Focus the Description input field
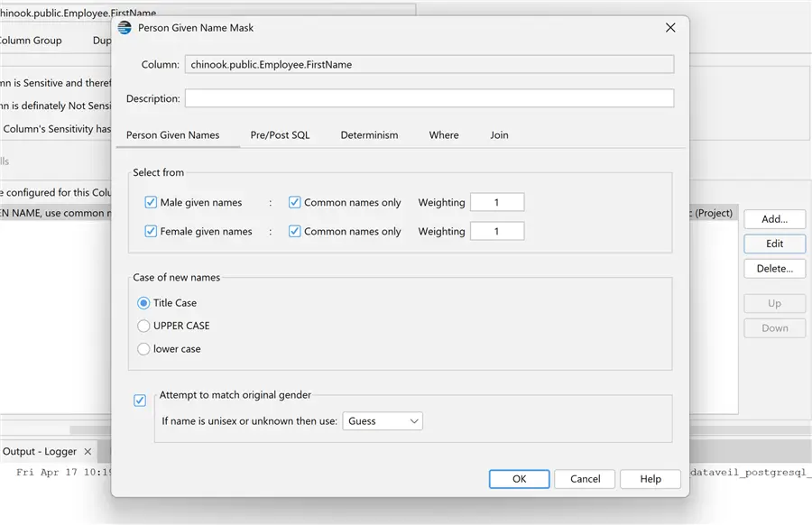The height and width of the screenshot is (525, 812). [x=429, y=98]
